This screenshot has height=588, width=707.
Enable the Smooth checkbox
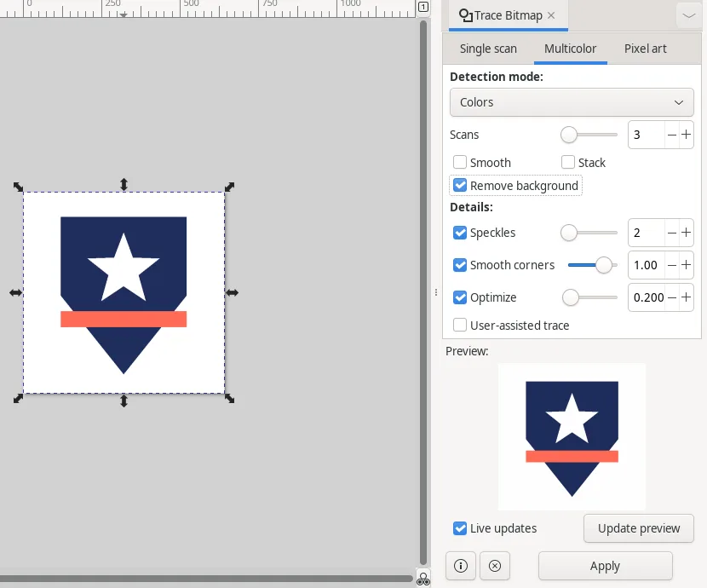460,162
